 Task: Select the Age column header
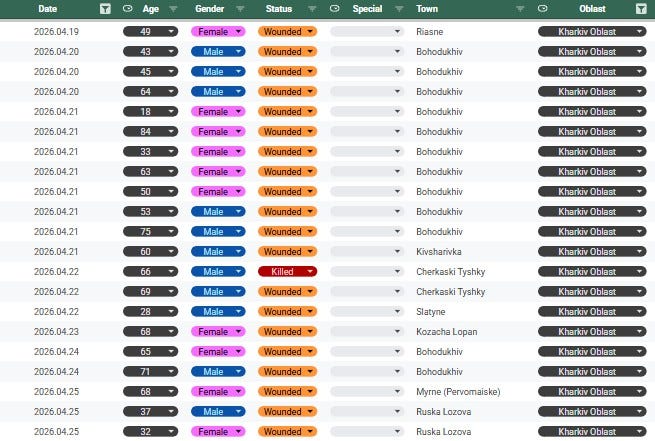pyautogui.click(x=150, y=9)
